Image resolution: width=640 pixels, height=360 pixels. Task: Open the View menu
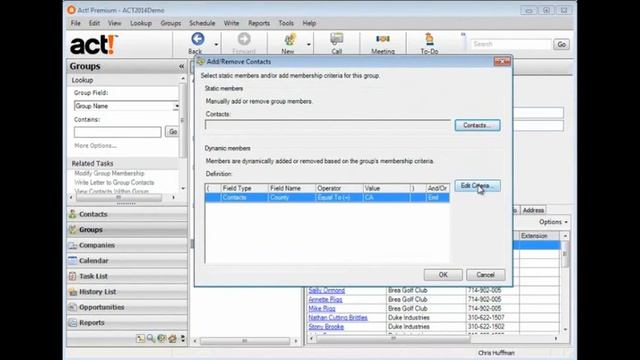pos(115,23)
